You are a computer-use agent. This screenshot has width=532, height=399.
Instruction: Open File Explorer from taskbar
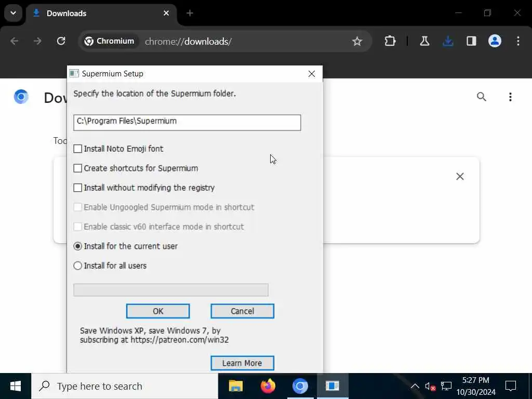point(236,386)
